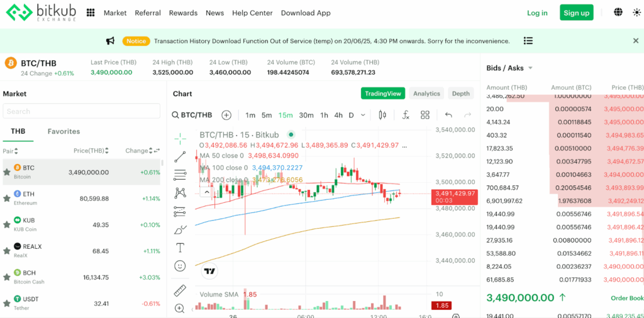Screen dimensions: 644x318
Task: Open the Help Center link
Action: coord(252,13)
